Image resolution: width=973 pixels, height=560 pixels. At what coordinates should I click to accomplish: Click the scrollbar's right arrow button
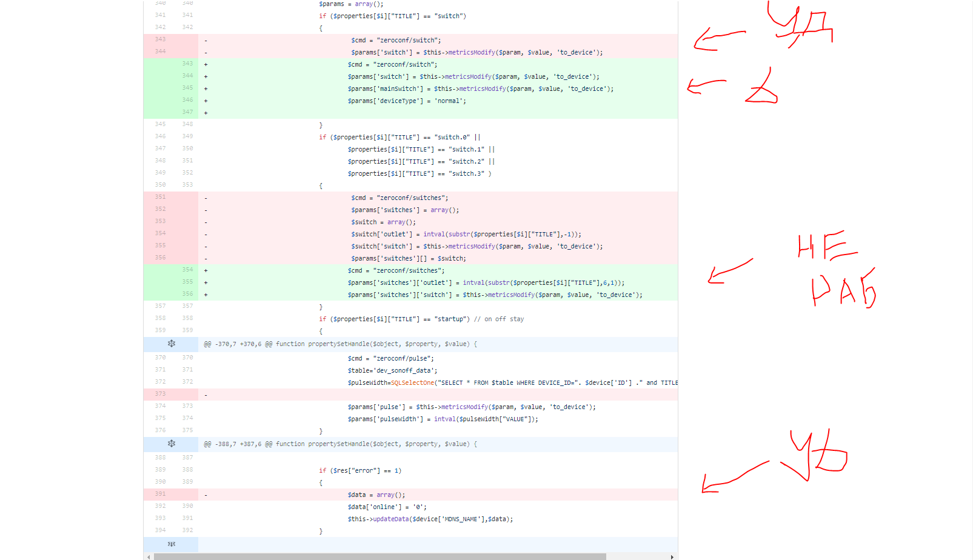click(672, 556)
